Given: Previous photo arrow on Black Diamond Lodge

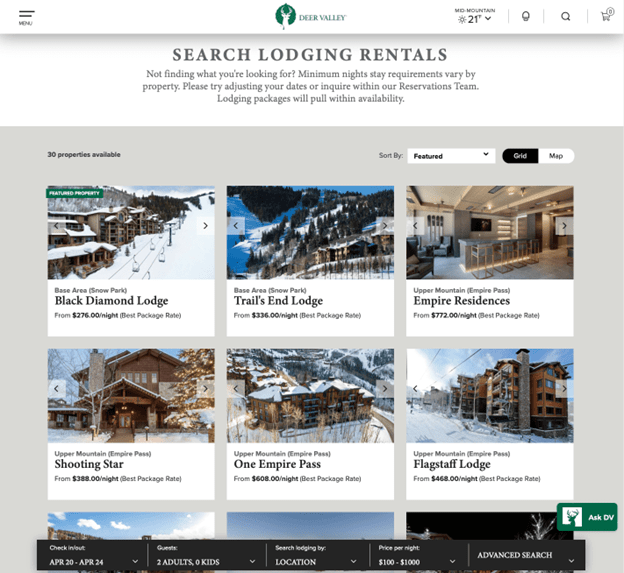Looking at the screenshot, I should [56, 226].
